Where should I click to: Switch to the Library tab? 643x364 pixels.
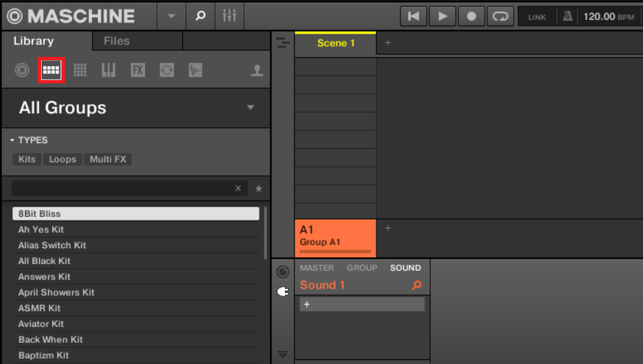point(34,41)
